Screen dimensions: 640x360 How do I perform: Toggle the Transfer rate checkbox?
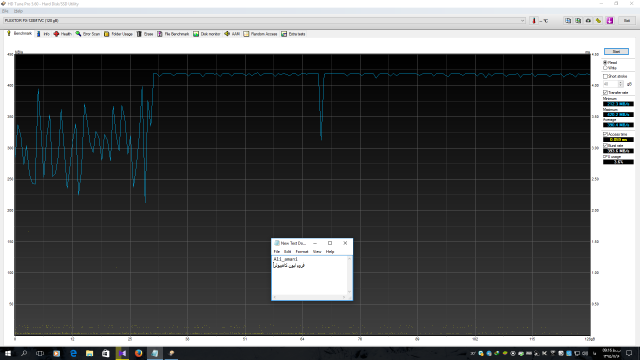click(605, 93)
